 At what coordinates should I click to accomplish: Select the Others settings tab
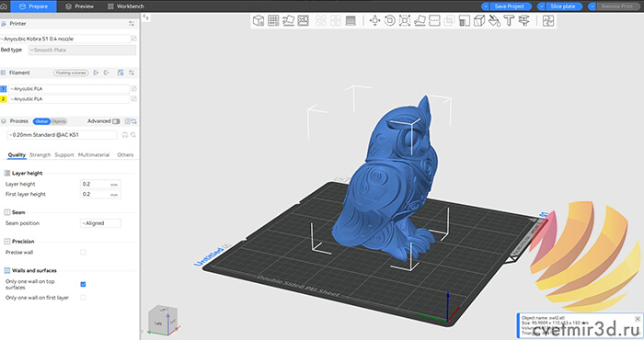125,155
